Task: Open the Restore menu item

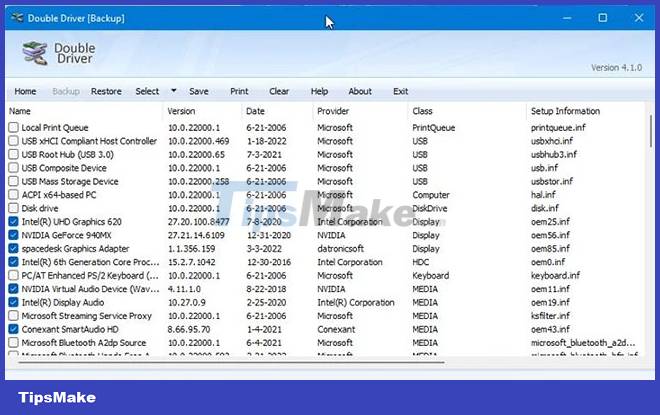Action: [x=106, y=91]
